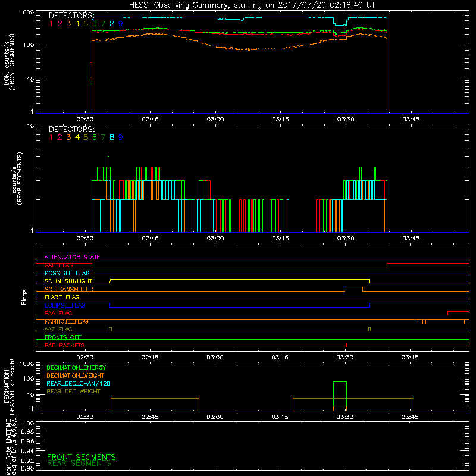Select the BAD_PACKETS flag label
Screen dimensions: 476x476
click(65, 345)
